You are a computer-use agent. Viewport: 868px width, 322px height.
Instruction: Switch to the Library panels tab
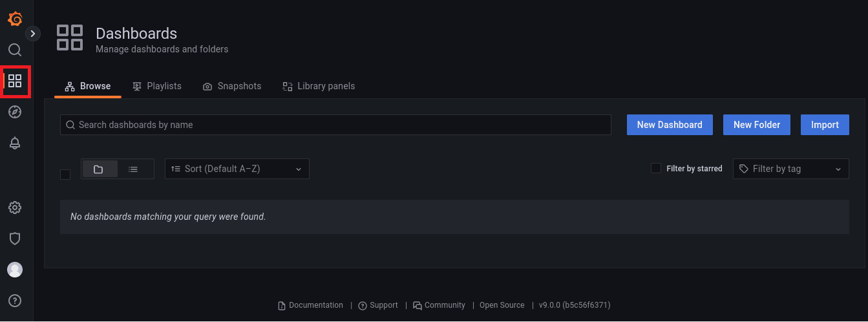tap(319, 86)
